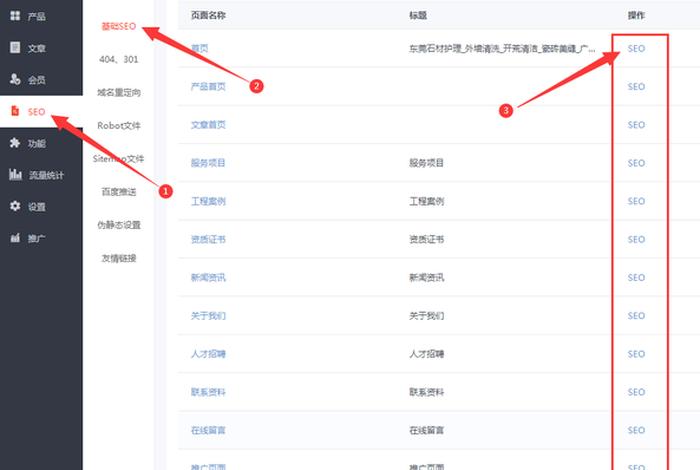Viewport: 700px width, 470px height.
Task: Click the 文章 document icon in the sidebar
Action: pos(15,48)
